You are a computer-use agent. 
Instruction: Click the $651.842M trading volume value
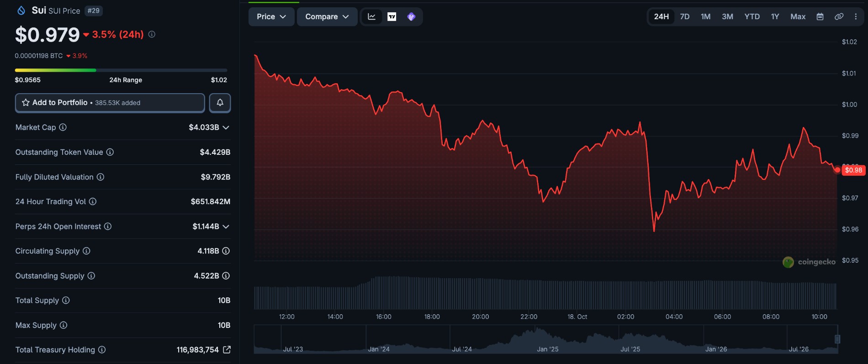[x=211, y=201]
